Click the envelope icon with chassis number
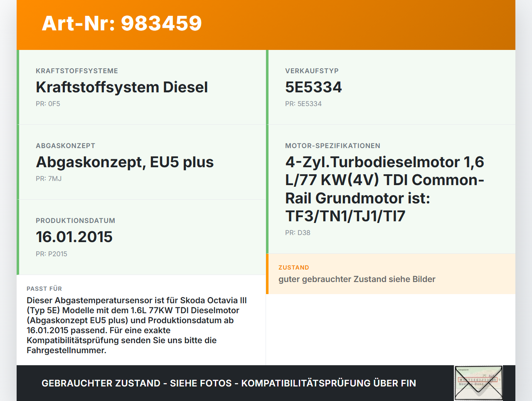 478,383
